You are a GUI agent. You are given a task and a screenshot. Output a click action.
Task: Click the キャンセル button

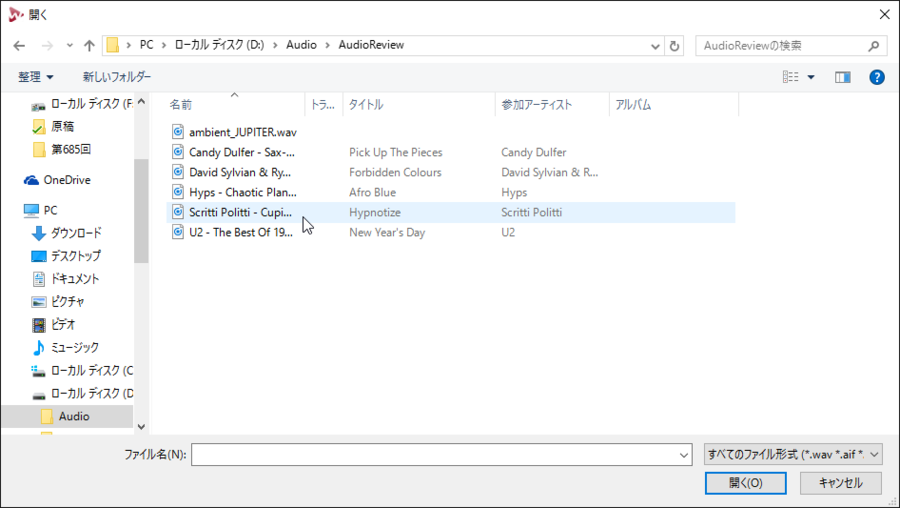pyautogui.click(x=840, y=483)
